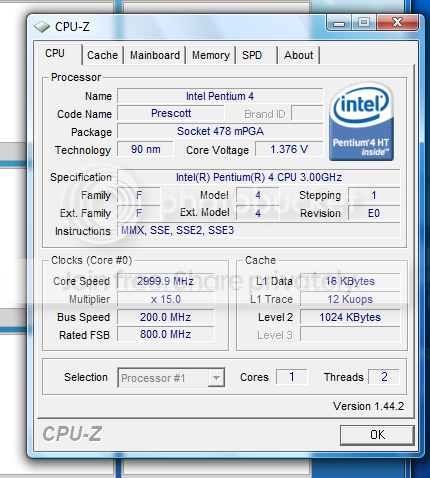This screenshot has height=478, width=430.
Task: Click the Core Voltage value '1.376 V'
Action: click(x=289, y=149)
